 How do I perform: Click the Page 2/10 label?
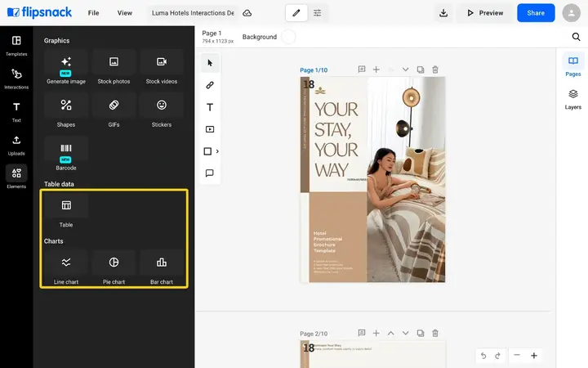314,334
